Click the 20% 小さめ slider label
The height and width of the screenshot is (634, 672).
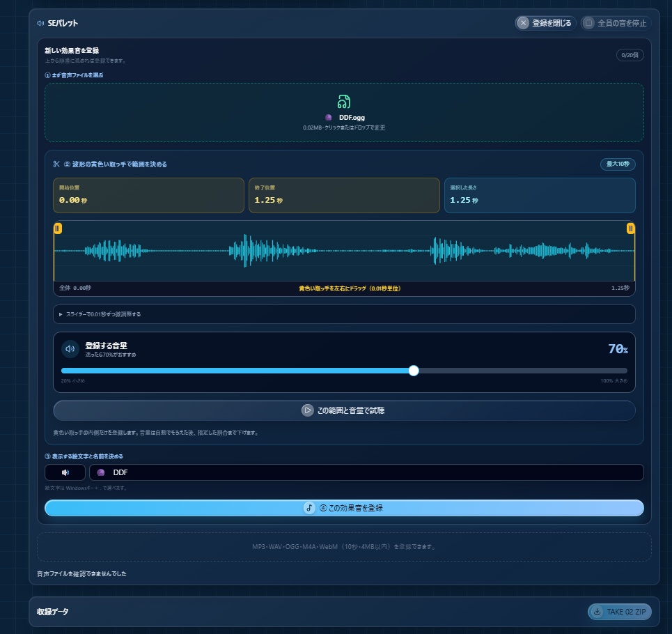[73, 380]
